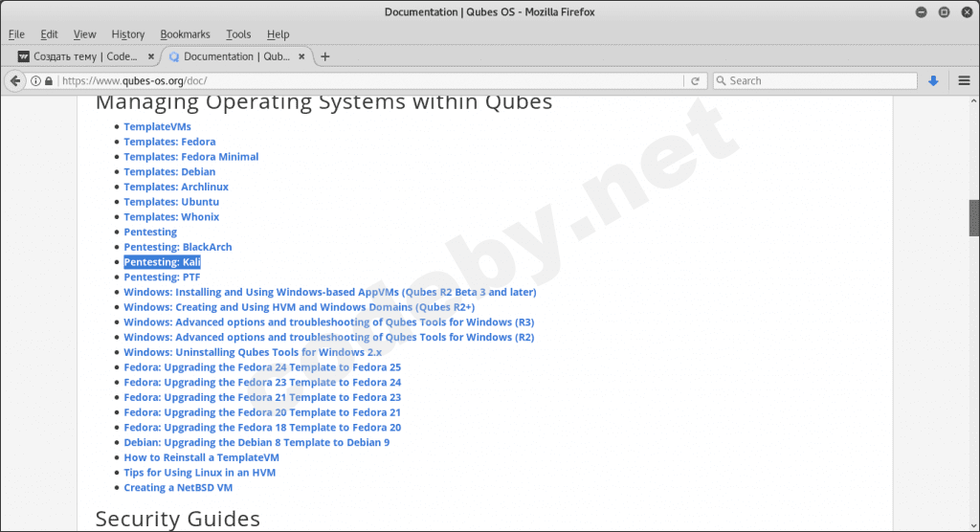Open the Bookmarks menu
Viewport: 980px width, 532px height.
pyautogui.click(x=185, y=34)
